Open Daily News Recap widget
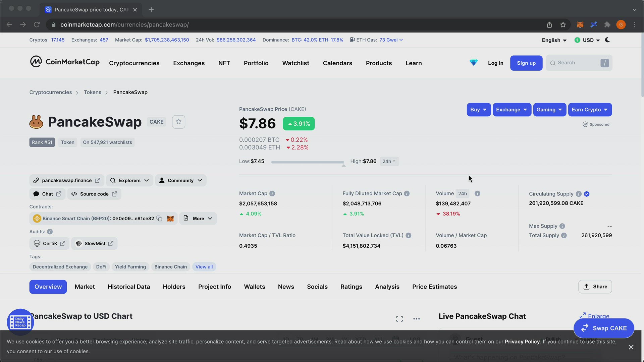 [x=20, y=322]
